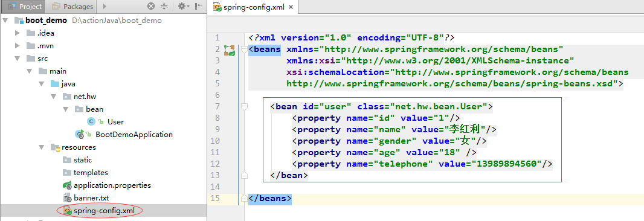
Task: Close the spring-config.xml editor tab
Action: (x=291, y=7)
